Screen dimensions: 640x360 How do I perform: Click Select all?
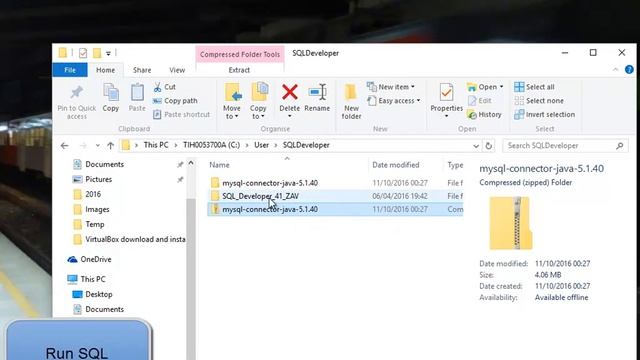534,87
